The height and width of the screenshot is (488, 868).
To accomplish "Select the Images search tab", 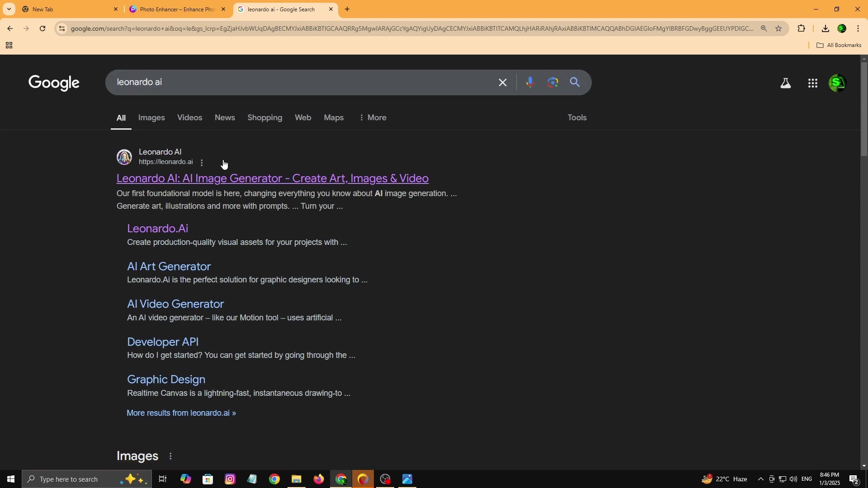I will [151, 117].
